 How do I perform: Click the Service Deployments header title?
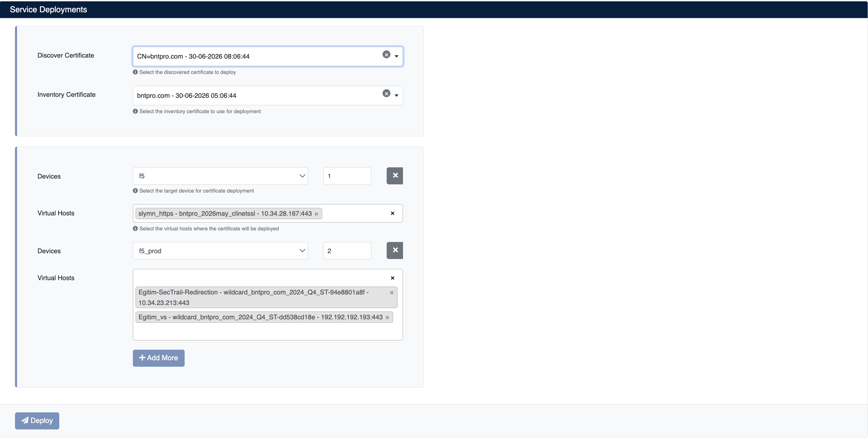(48, 10)
